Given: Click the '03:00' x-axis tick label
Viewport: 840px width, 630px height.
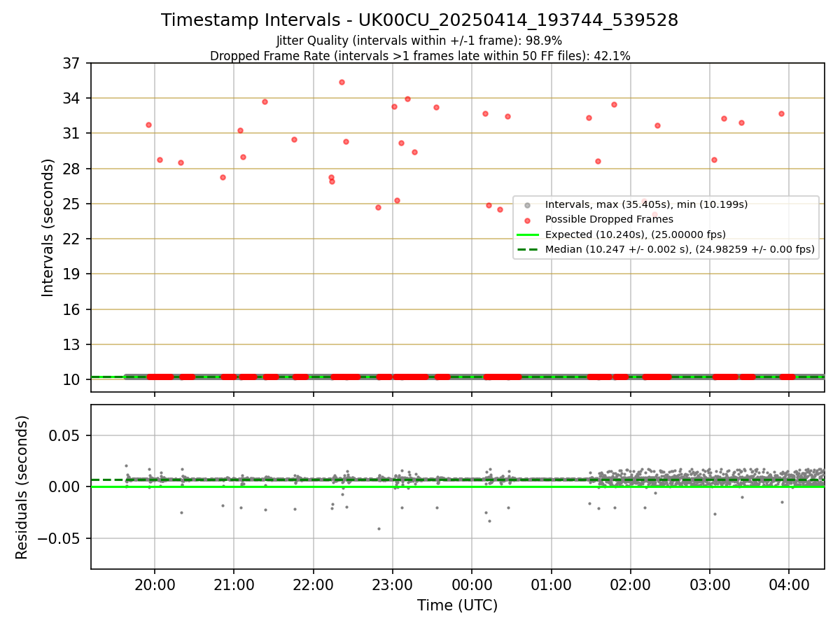Looking at the screenshot, I should click(710, 585).
